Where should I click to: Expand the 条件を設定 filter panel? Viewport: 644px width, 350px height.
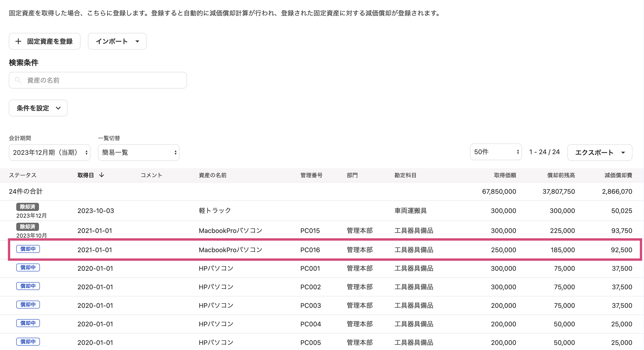38,108
